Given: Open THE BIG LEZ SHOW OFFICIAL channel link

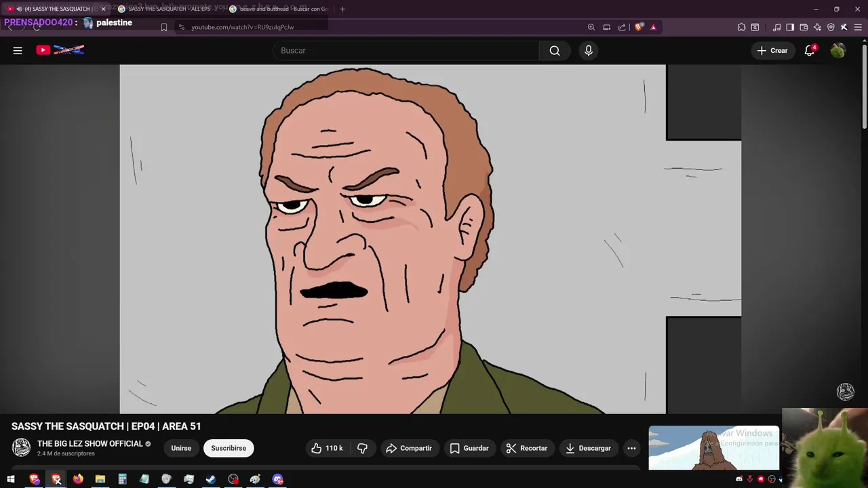Looking at the screenshot, I should tap(90, 444).
